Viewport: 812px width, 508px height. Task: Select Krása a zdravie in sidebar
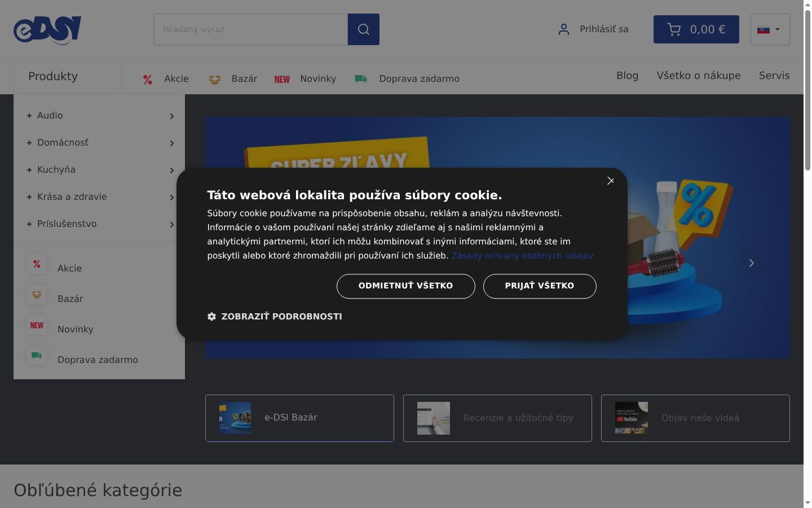tap(72, 197)
